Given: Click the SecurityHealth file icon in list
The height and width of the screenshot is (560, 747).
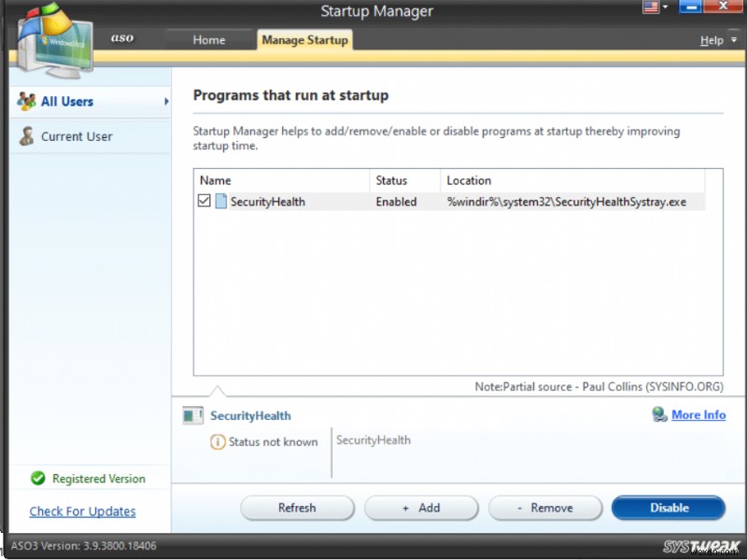Looking at the screenshot, I should tap(220, 201).
